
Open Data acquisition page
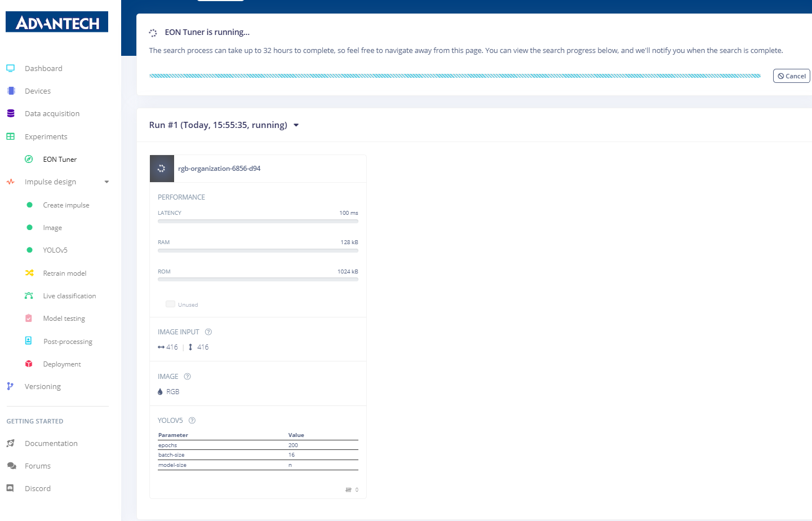52,113
